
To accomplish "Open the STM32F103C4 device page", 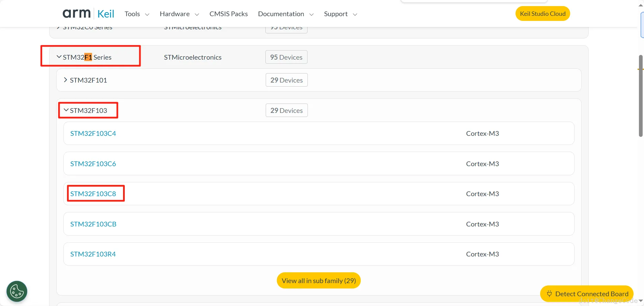I will tap(93, 133).
